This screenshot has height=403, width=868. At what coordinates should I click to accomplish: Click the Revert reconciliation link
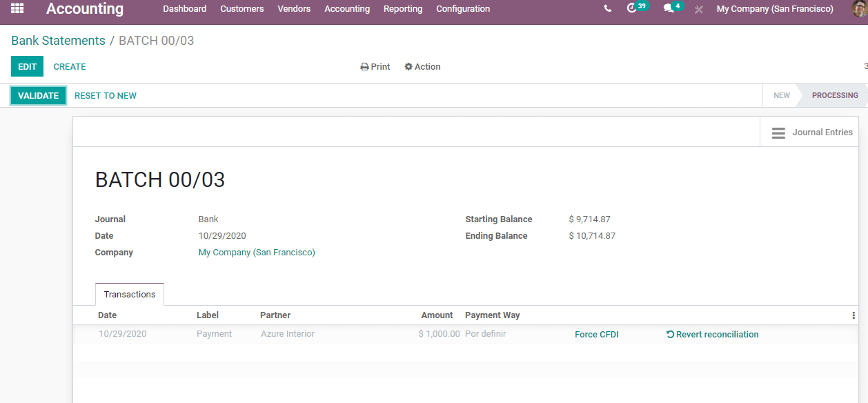tap(713, 335)
